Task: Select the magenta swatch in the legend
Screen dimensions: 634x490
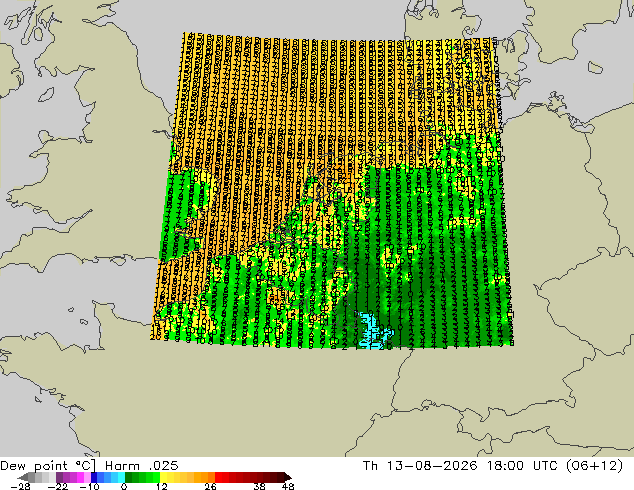Action: click(x=80, y=477)
